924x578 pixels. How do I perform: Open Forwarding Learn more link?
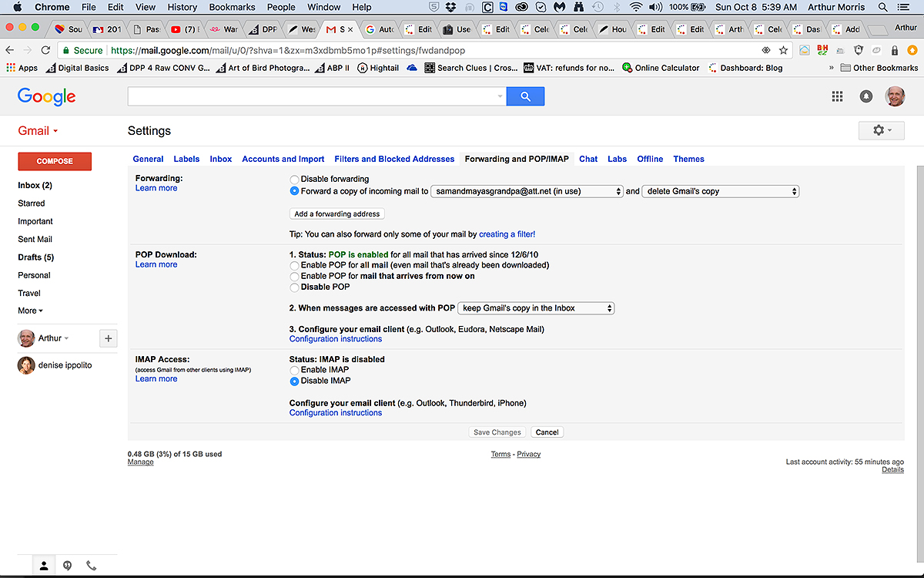[x=156, y=188]
